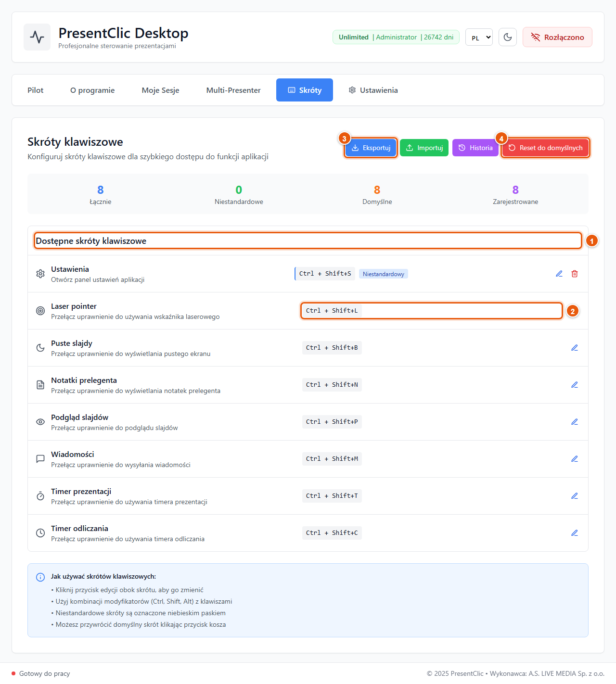Delete custom Ustawienia shortcut trash icon

coord(575,274)
